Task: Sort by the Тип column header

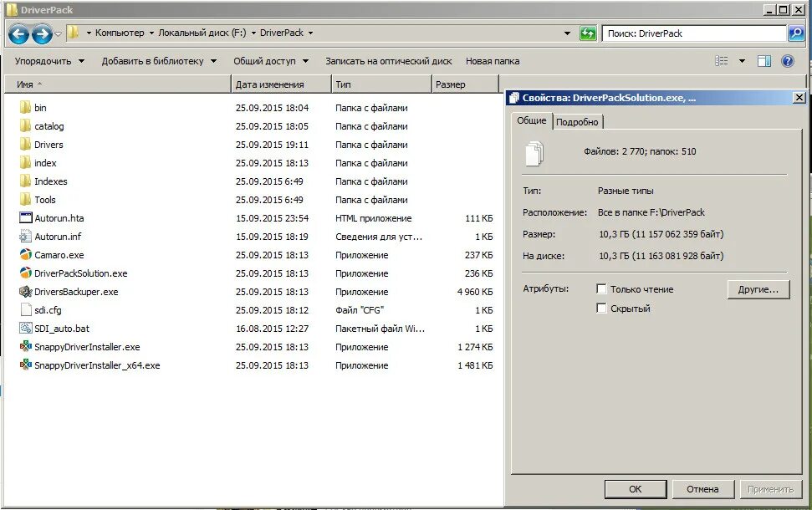Action: point(381,84)
